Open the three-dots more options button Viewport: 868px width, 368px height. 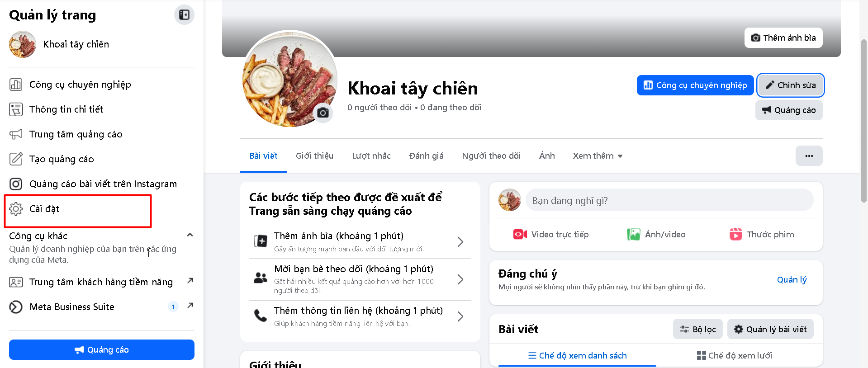tap(809, 156)
